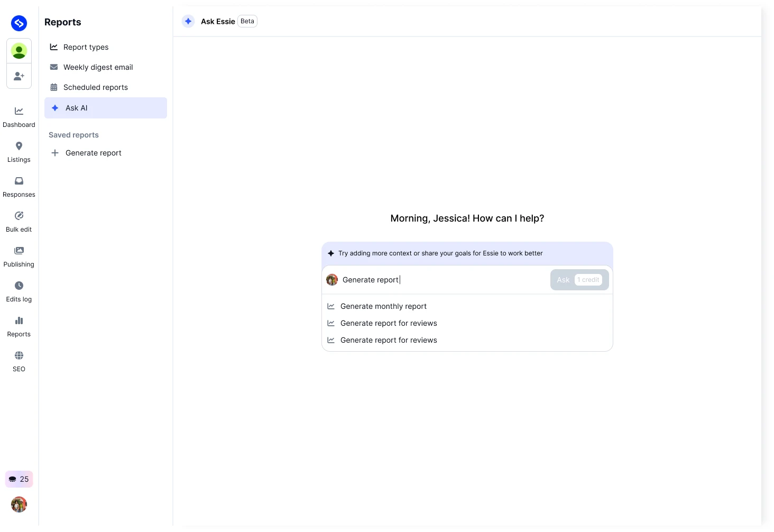Click the Morning, Jessica greeting text
774x532 pixels.
coord(467,218)
